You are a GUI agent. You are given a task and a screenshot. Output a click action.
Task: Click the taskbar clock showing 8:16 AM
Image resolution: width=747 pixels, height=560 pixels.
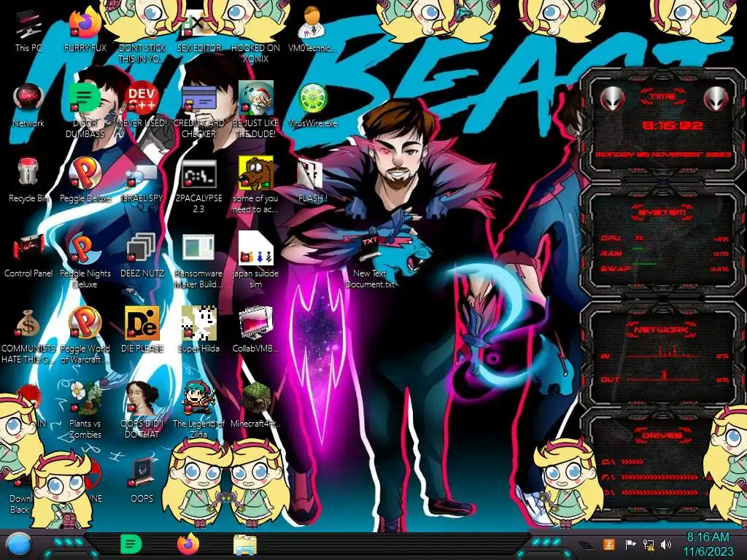point(708,544)
